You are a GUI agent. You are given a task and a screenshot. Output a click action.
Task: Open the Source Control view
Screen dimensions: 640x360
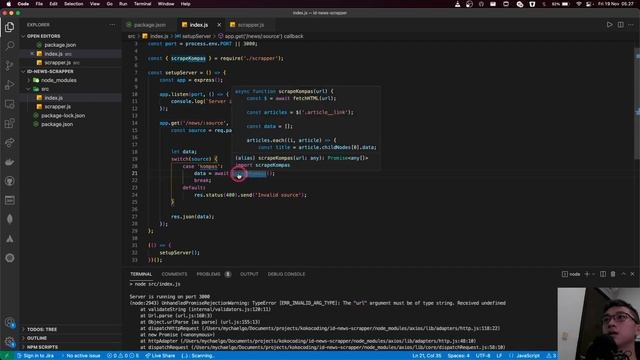point(9,65)
